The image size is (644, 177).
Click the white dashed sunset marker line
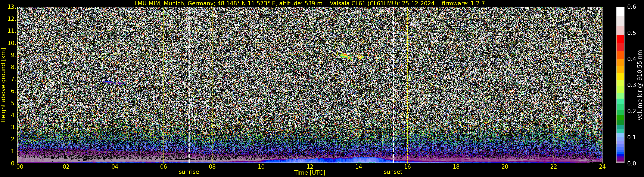[393, 85]
